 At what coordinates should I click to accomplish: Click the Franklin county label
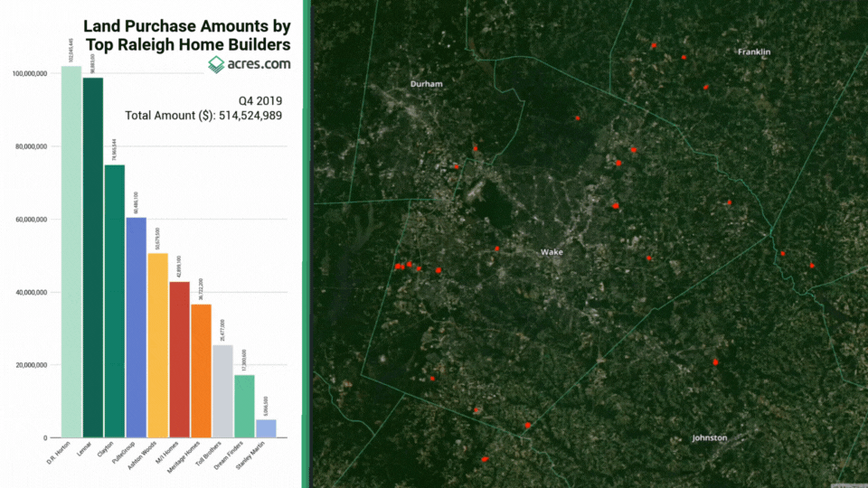click(753, 52)
